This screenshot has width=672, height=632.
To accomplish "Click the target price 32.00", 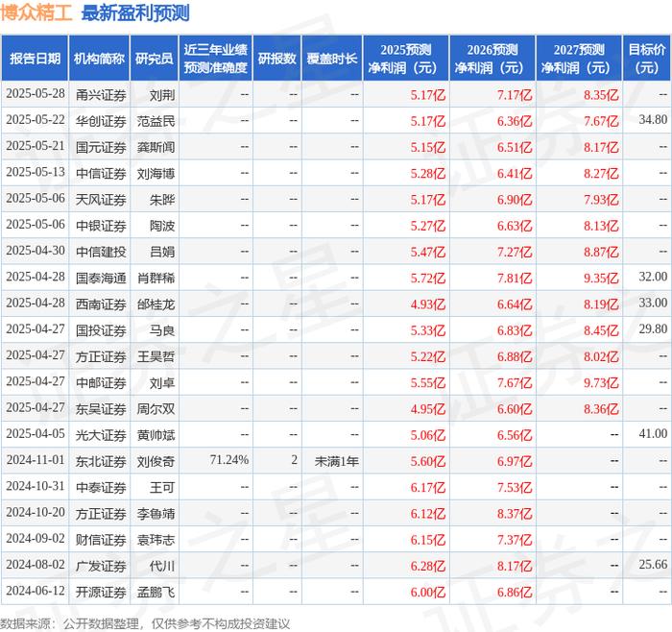I will tap(653, 276).
